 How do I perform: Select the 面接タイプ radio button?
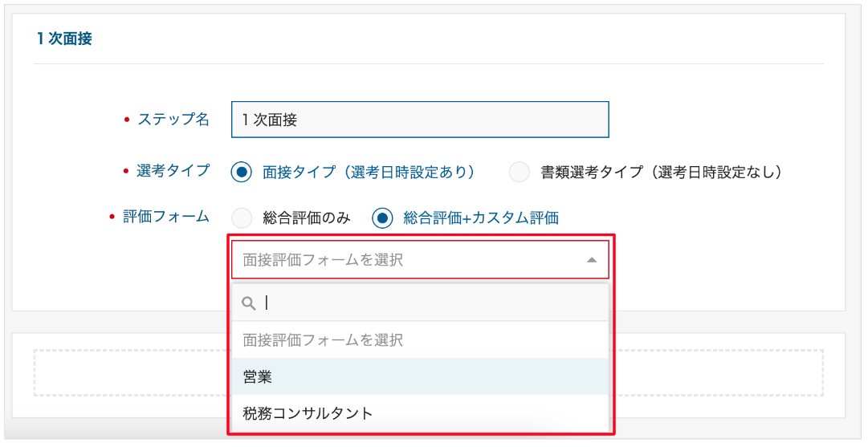[x=242, y=172]
